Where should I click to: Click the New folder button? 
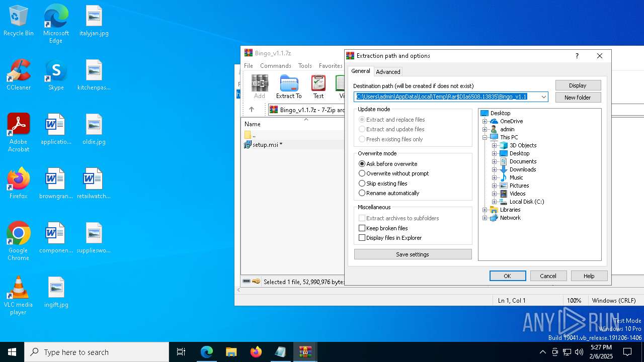pos(578,98)
